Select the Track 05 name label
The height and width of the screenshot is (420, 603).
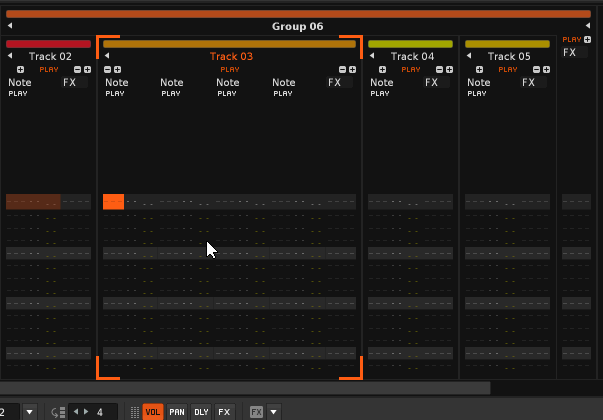point(510,57)
